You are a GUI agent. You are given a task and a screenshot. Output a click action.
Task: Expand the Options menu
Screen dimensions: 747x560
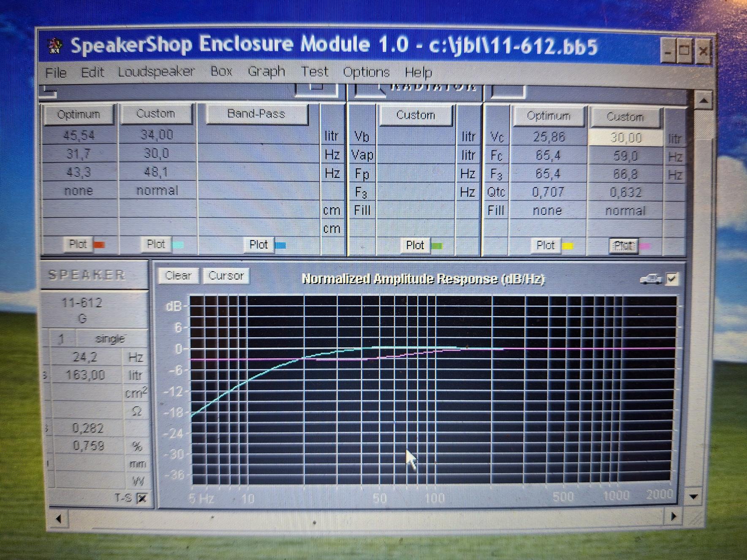366,72
